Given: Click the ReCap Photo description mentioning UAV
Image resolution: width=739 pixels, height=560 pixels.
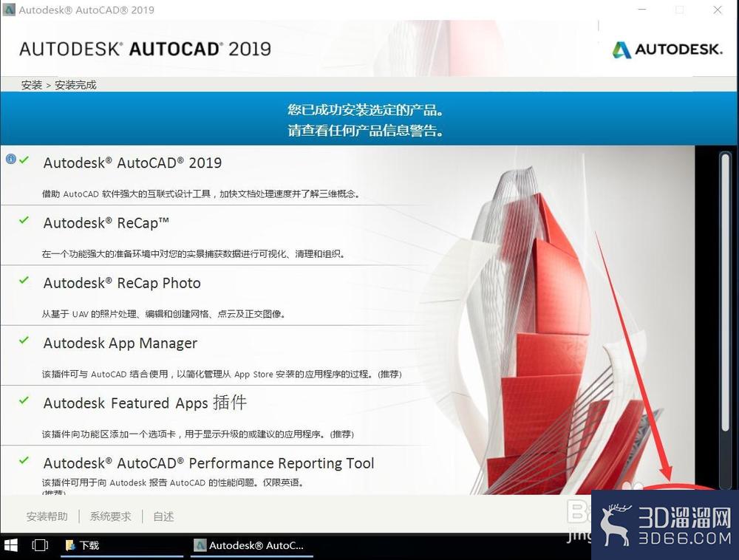Looking at the screenshot, I should (163, 314).
